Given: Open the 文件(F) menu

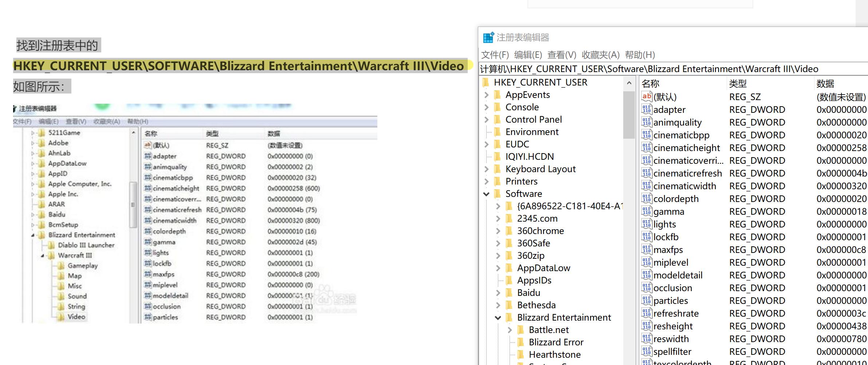Looking at the screenshot, I should [x=495, y=55].
